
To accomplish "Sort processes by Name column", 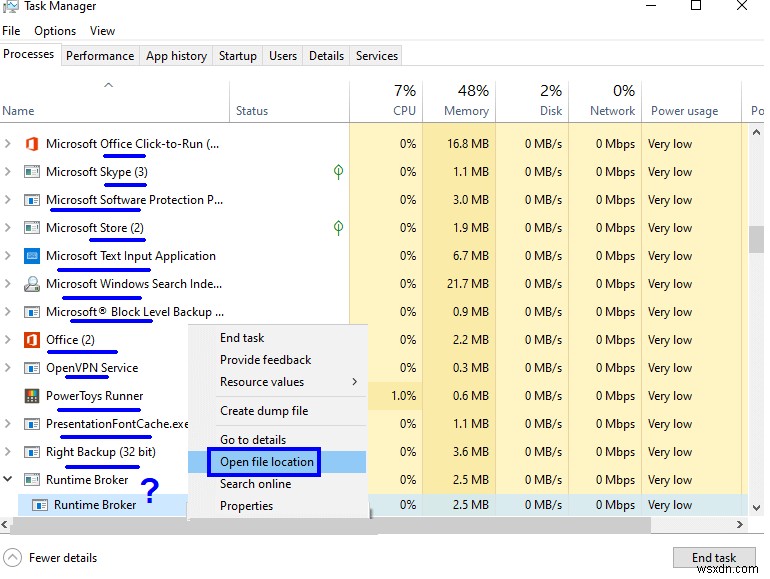I will pyautogui.click(x=114, y=102).
